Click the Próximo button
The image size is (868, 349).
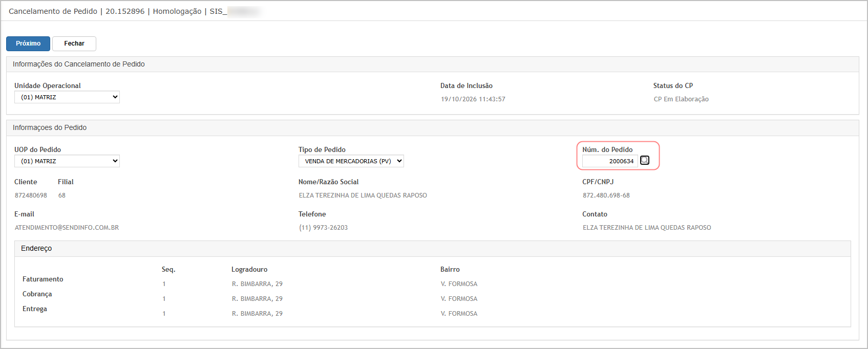tap(28, 43)
